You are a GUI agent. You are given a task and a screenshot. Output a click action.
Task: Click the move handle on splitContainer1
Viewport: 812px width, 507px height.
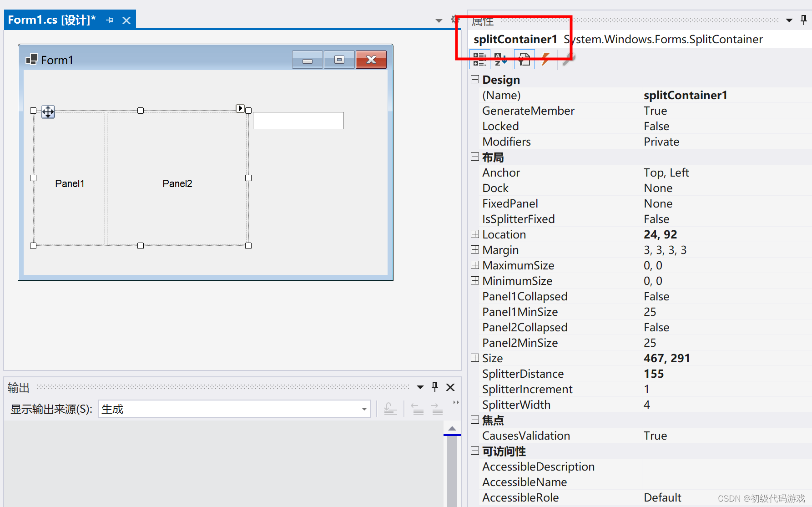48,112
